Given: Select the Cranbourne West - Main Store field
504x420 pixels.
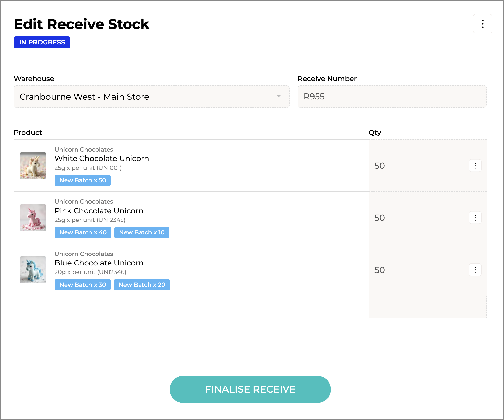Looking at the screenshot, I should click(147, 97).
